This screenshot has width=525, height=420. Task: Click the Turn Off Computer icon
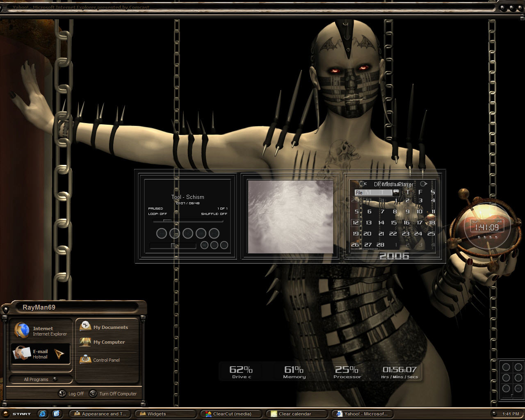[x=93, y=393]
